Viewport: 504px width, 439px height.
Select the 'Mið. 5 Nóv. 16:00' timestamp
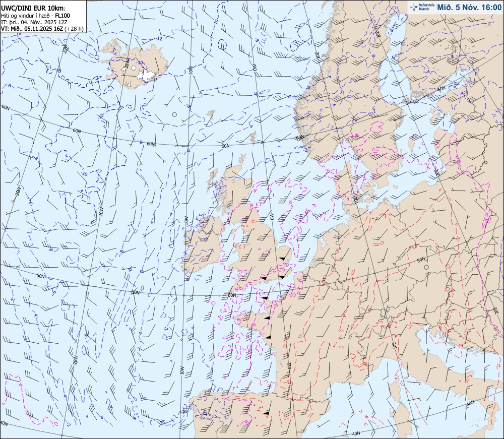pyautogui.click(x=469, y=8)
